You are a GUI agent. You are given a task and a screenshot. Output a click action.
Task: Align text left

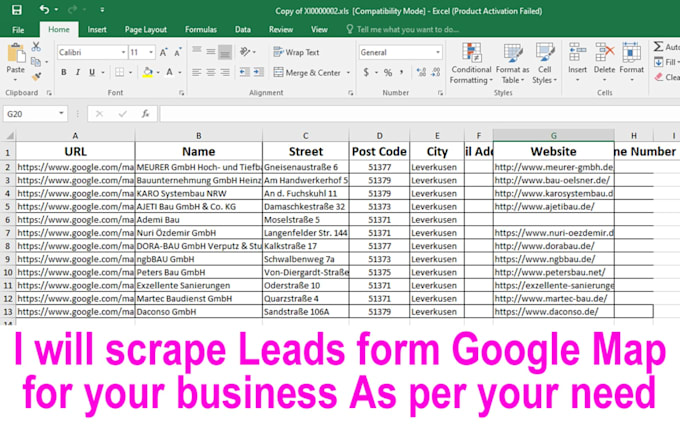click(197, 72)
